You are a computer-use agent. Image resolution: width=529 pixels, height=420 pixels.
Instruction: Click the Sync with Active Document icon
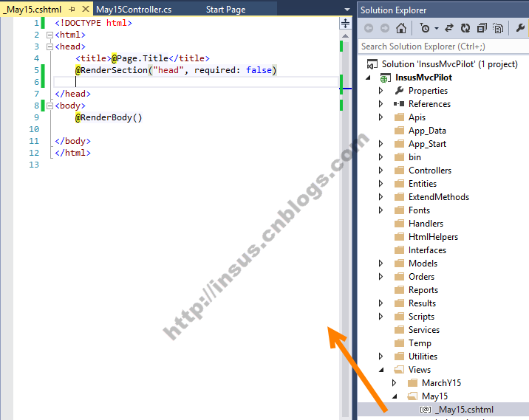coord(449,28)
